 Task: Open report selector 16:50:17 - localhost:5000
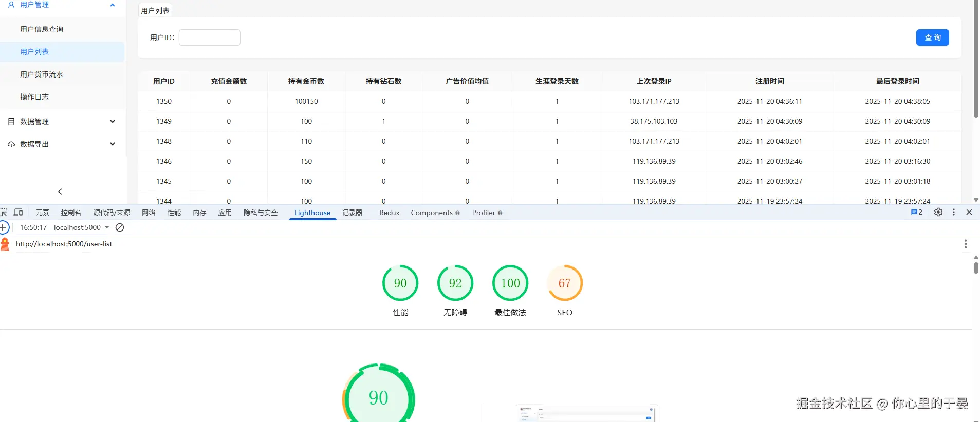click(x=64, y=227)
